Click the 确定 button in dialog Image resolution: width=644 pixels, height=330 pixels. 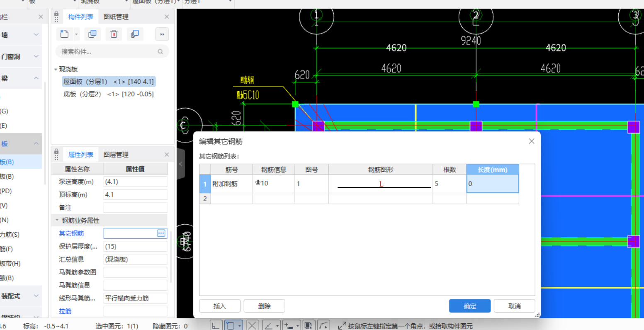click(469, 306)
